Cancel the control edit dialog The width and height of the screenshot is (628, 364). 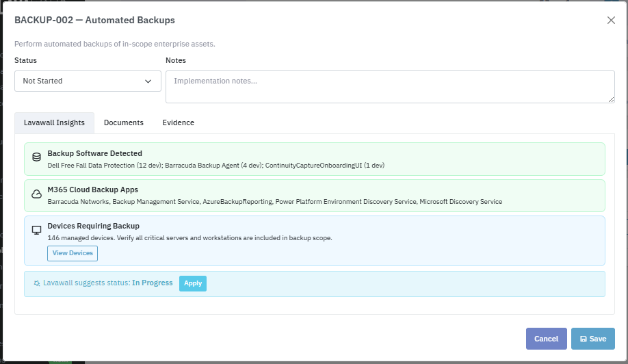click(x=546, y=339)
